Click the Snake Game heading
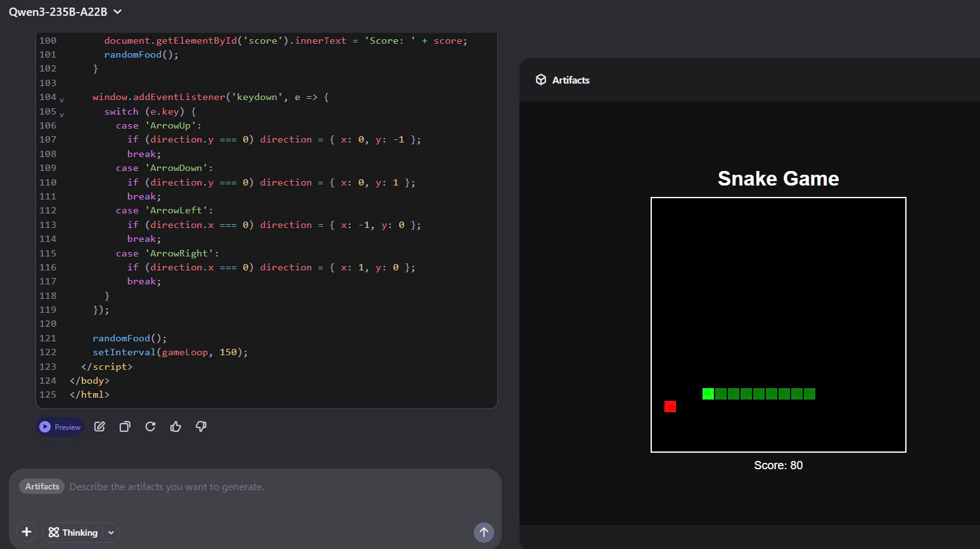The image size is (980, 549). point(778,179)
